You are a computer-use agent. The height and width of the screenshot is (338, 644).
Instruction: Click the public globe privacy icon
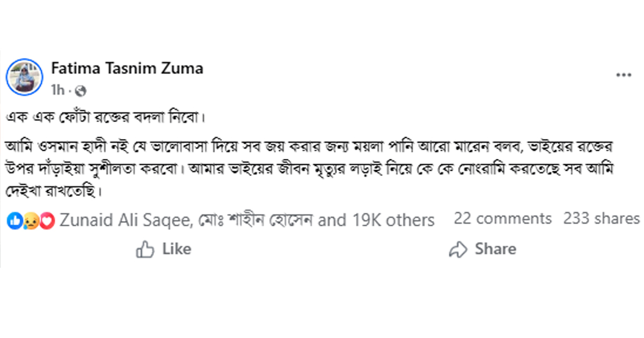click(81, 90)
